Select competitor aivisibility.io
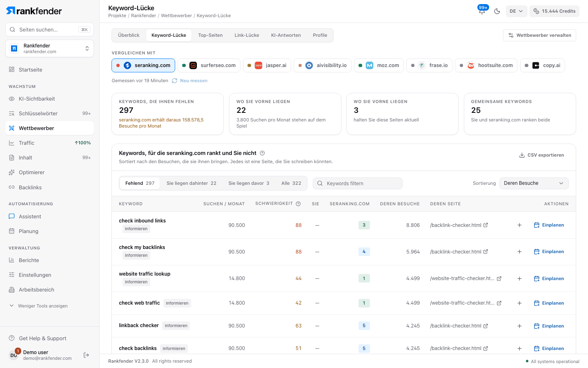The image size is (588, 368). click(323, 65)
